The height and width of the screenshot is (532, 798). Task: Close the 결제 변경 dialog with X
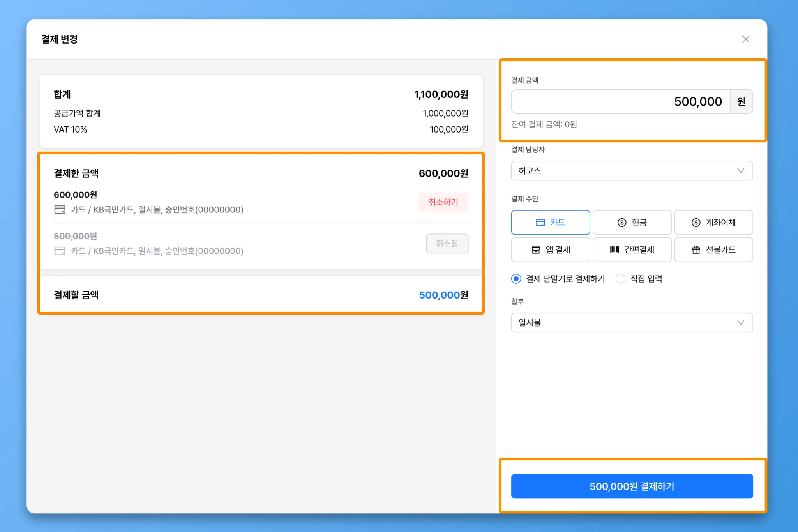[745, 39]
